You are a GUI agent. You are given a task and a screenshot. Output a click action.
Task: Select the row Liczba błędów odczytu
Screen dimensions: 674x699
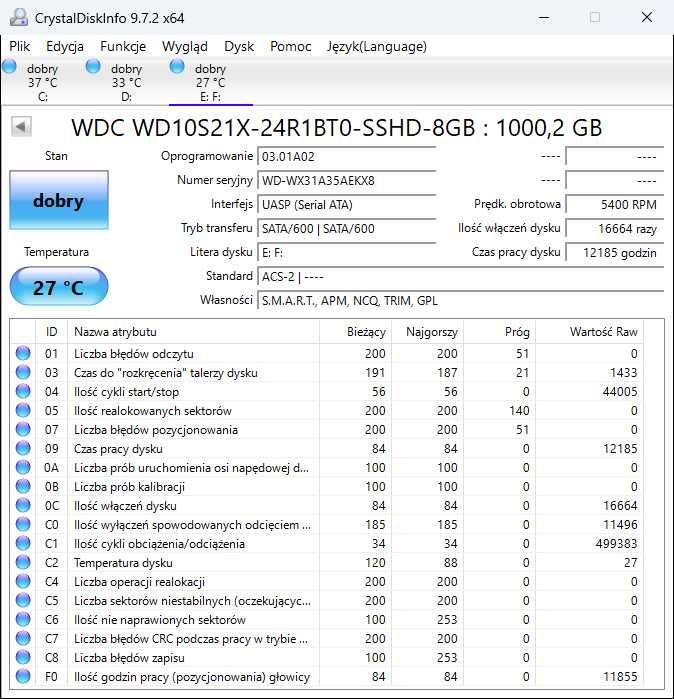328,353
